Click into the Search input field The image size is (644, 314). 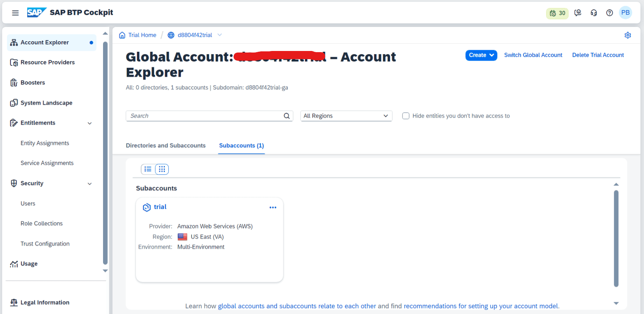(204, 116)
